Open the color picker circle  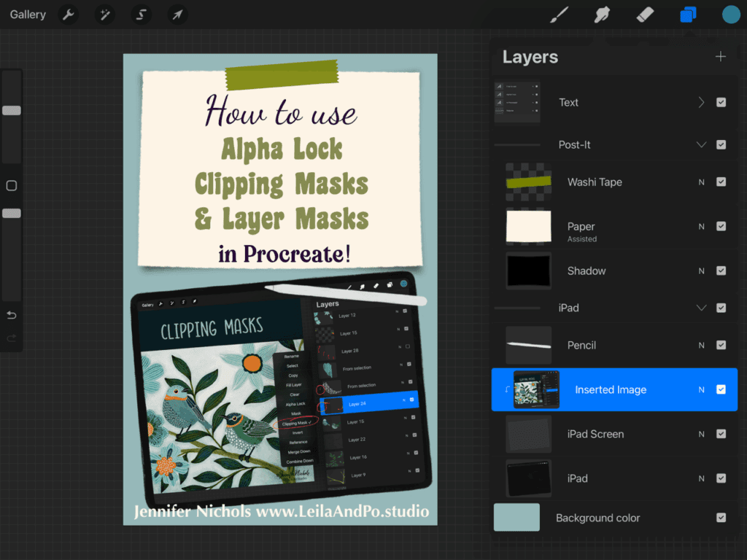(x=731, y=15)
